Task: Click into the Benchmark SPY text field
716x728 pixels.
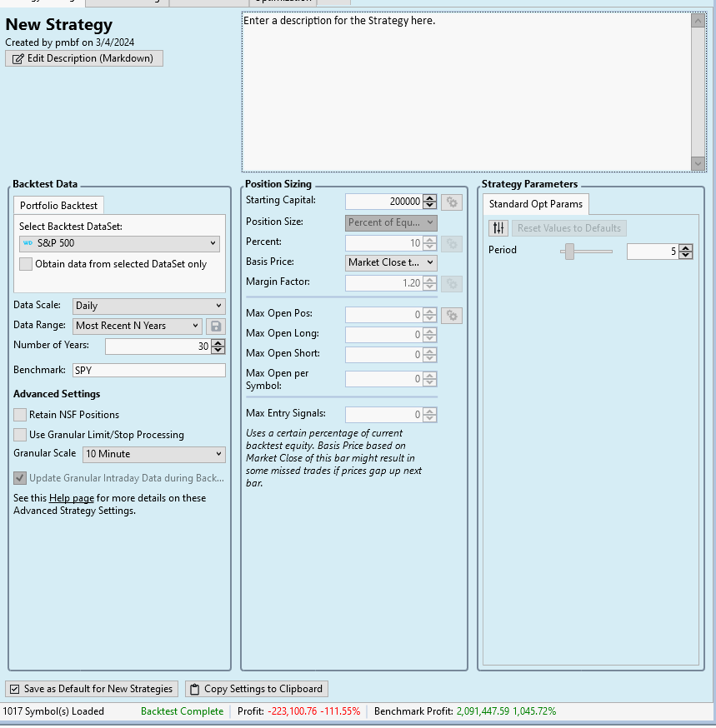Action: coord(148,371)
